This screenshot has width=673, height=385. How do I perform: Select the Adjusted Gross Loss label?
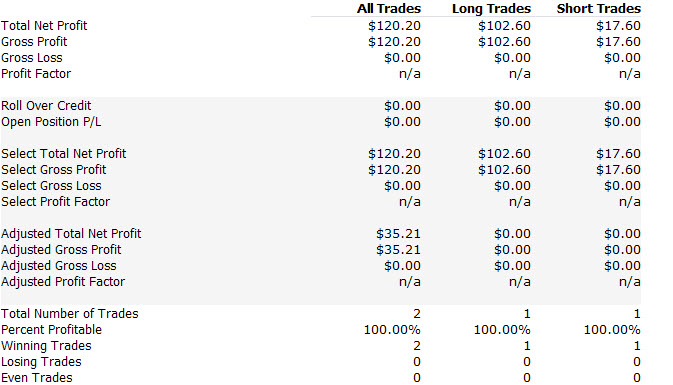[58, 266]
